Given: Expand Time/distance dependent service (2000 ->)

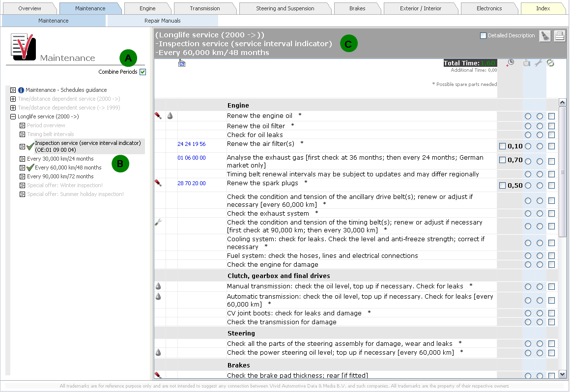Looking at the screenshot, I should [x=13, y=99].
